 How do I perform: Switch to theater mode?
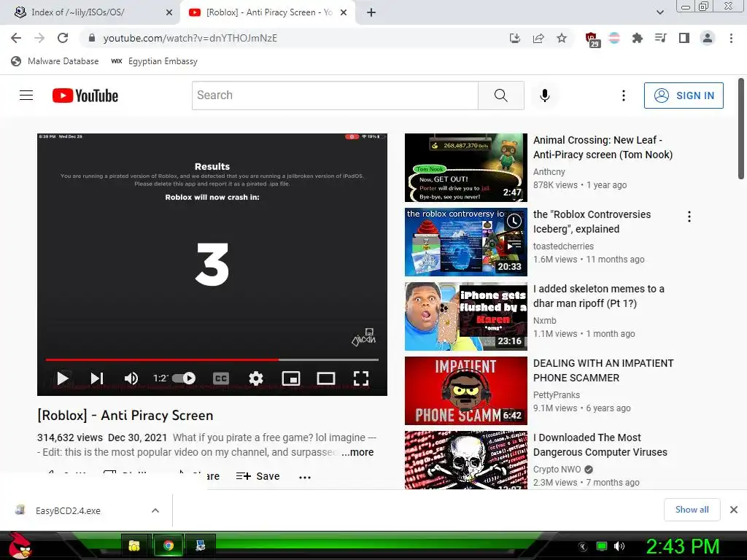click(x=326, y=378)
